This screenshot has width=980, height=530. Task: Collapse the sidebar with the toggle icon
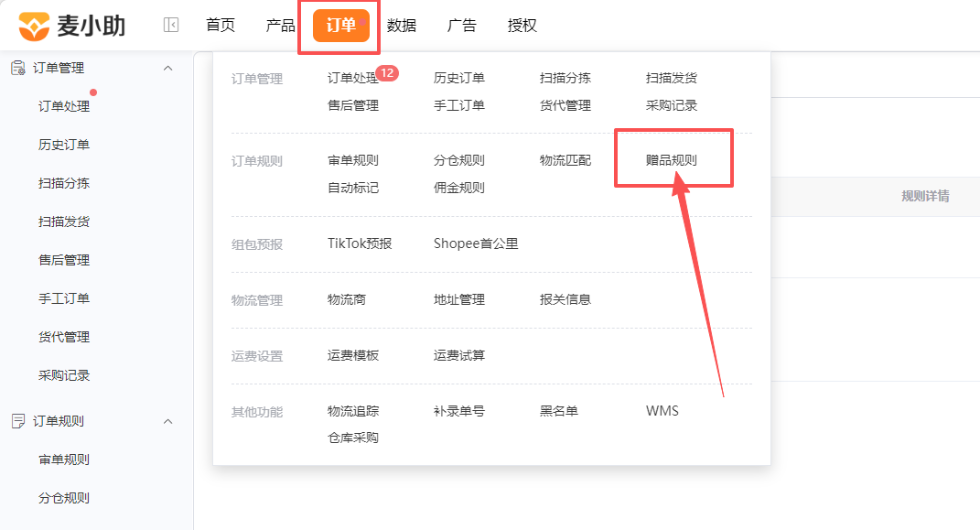point(170,25)
